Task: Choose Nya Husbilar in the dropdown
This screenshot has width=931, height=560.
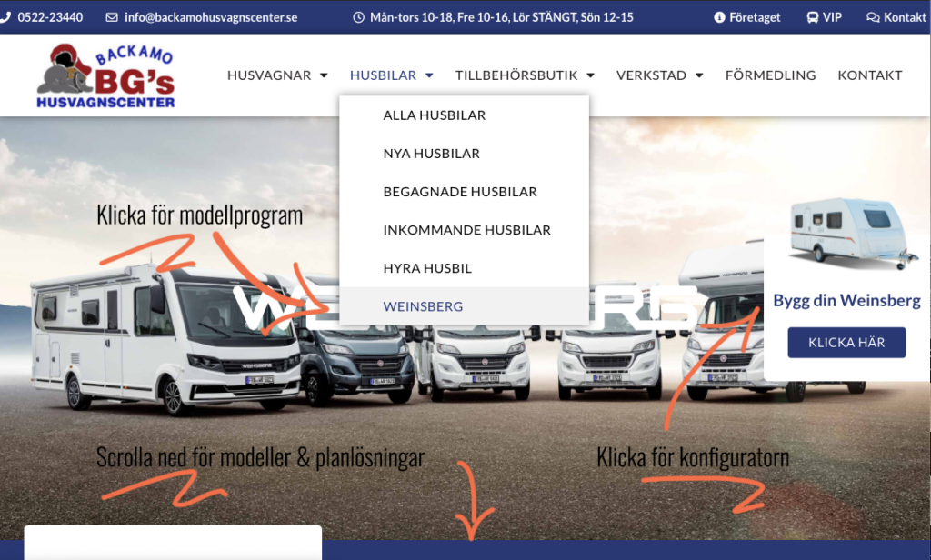Action: 465,154
